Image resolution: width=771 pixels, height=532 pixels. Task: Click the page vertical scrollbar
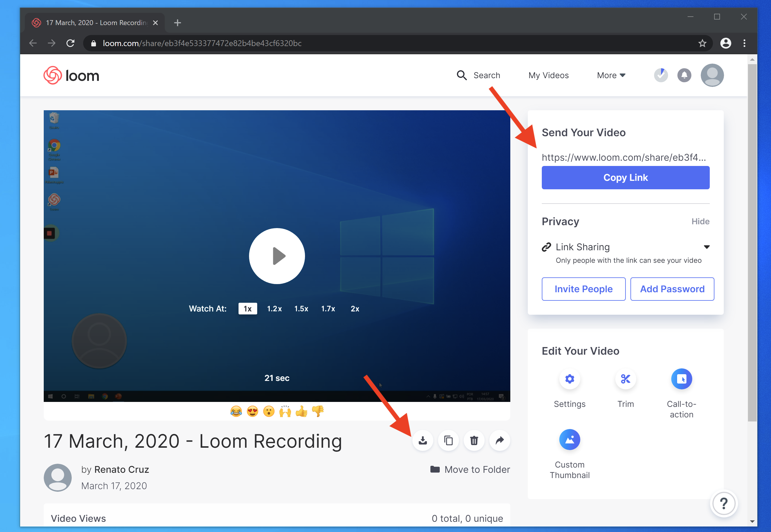[752, 243]
